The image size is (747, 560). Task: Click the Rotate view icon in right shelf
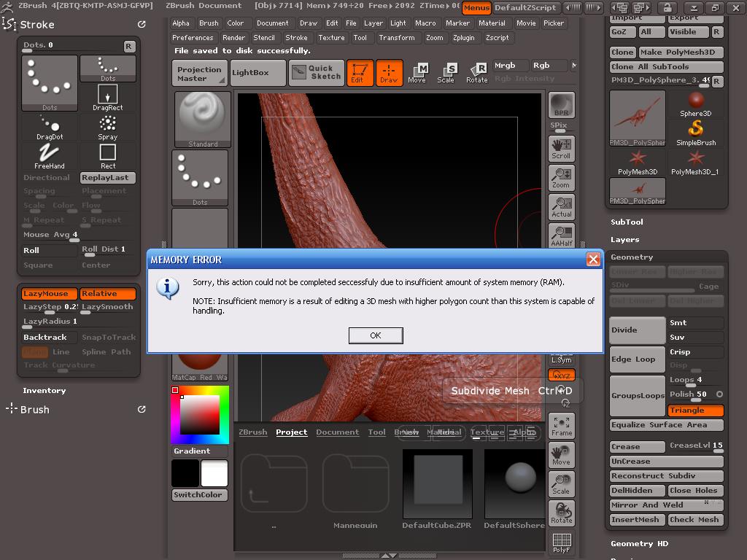(562, 513)
